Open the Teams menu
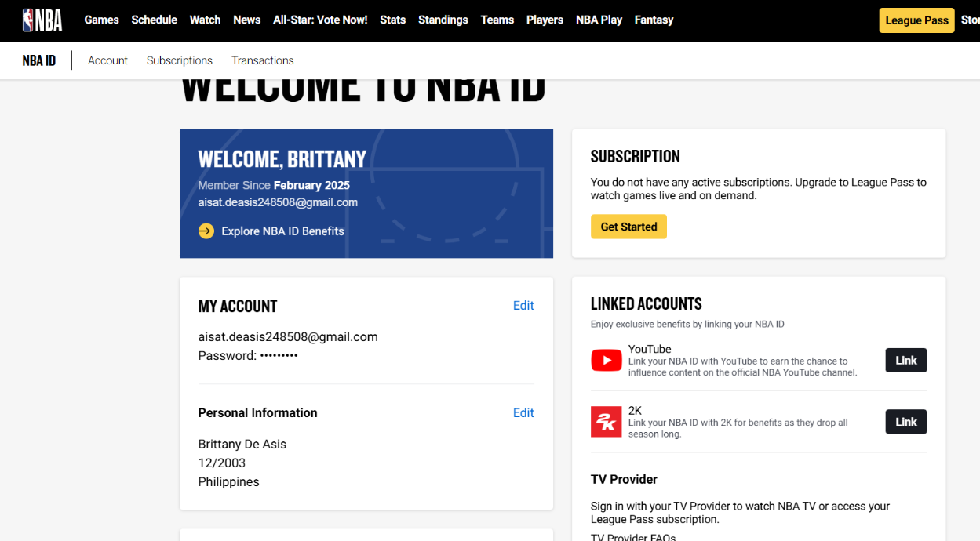Image resolution: width=980 pixels, height=541 pixels. point(497,20)
